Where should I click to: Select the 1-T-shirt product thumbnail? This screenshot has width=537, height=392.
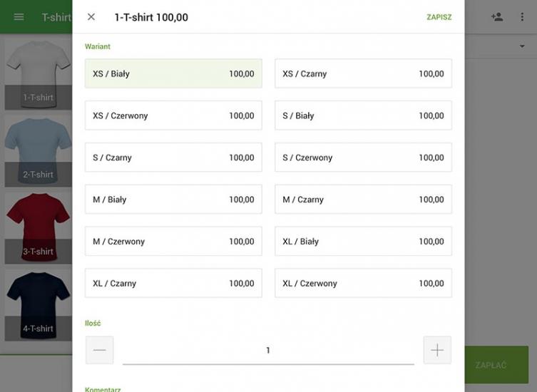tap(39, 73)
